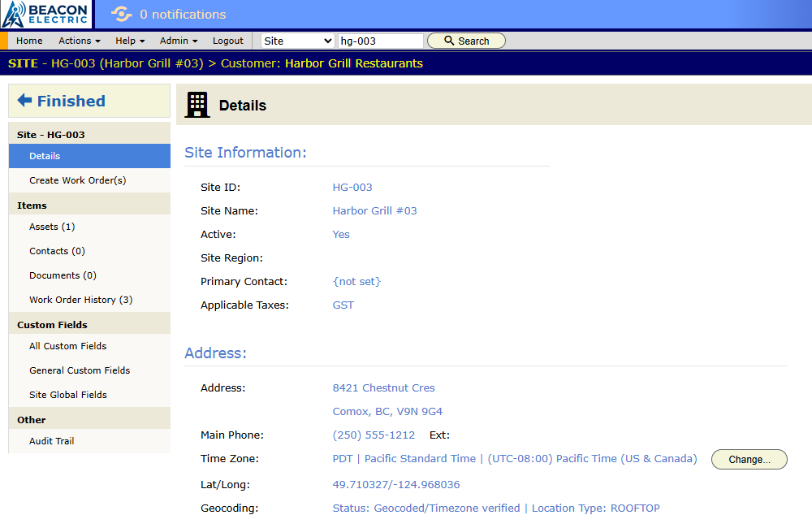Screen dimensions: 812x528
Task: Click the building Details icon
Action: pyautogui.click(x=197, y=105)
